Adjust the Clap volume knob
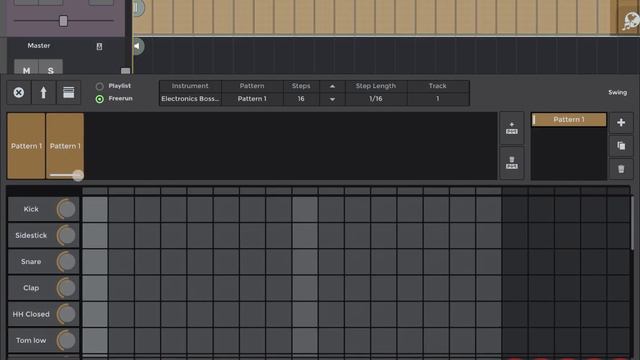The image size is (640, 360). (x=67, y=288)
